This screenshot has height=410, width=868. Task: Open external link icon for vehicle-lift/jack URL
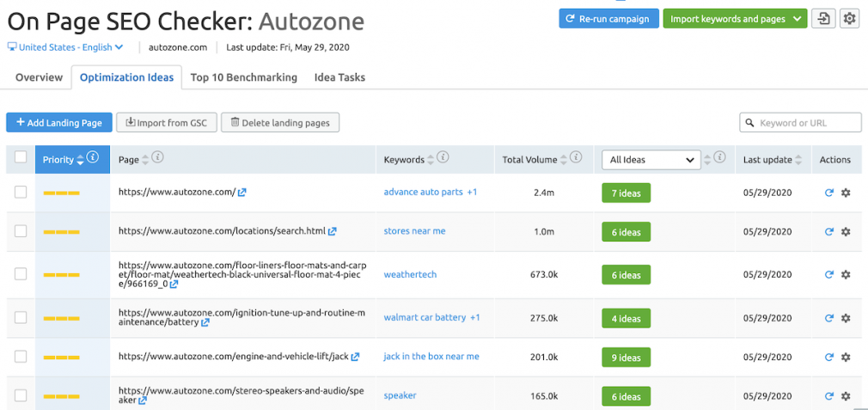coord(356,357)
